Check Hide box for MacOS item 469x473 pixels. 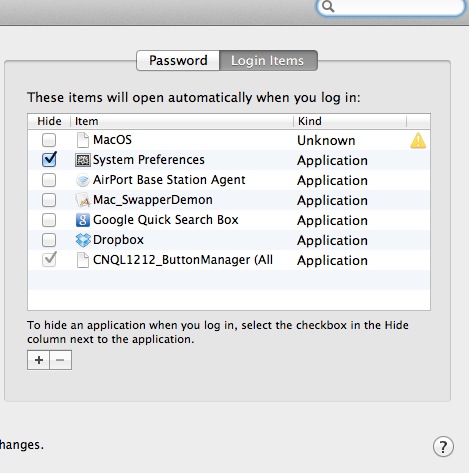pos(49,140)
